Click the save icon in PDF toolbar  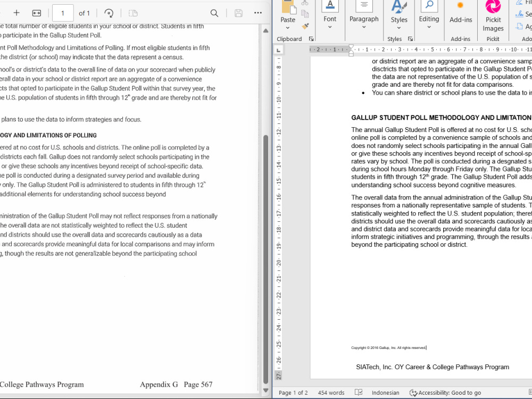point(238,13)
